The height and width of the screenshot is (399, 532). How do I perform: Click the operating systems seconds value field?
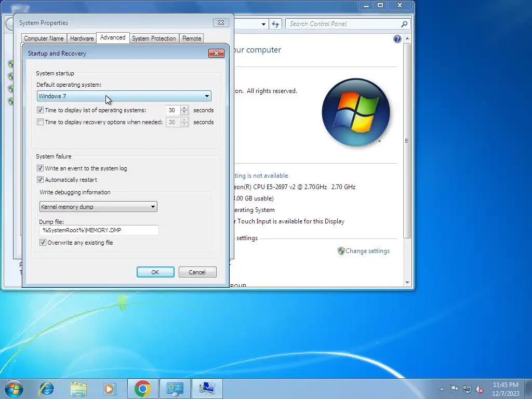click(173, 110)
